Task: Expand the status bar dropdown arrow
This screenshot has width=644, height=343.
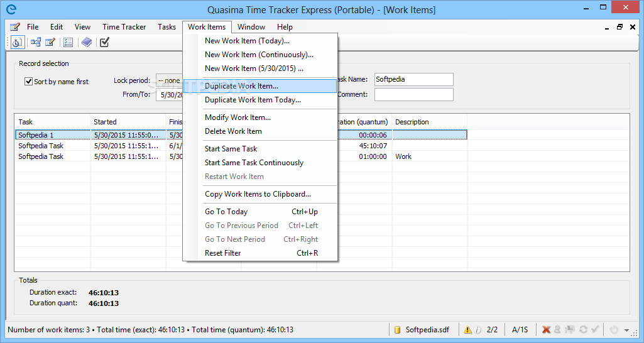Action: pos(626,330)
